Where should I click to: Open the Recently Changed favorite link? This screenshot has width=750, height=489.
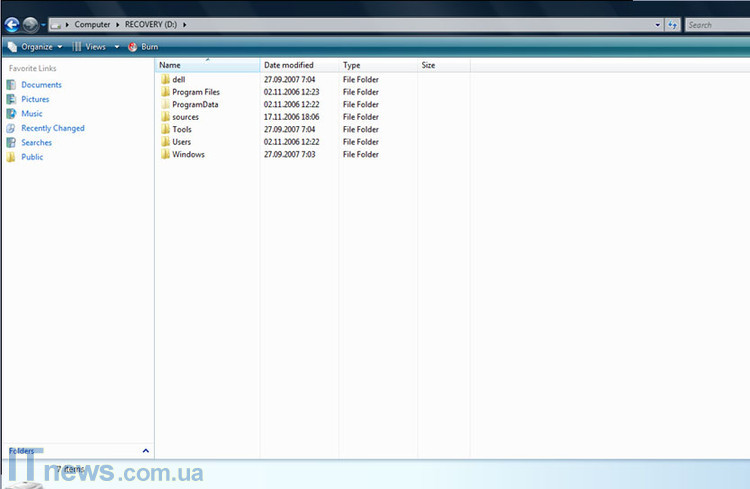[52, 128]
